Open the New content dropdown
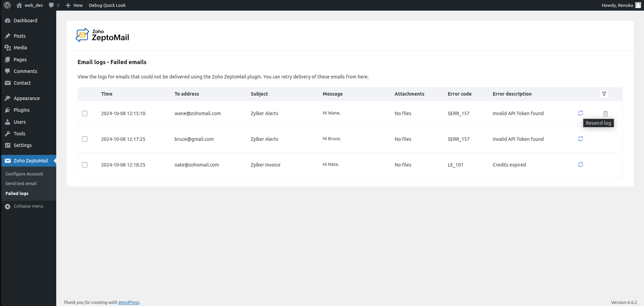This screenshot has width=644, height=306. [x=74, y=5]
